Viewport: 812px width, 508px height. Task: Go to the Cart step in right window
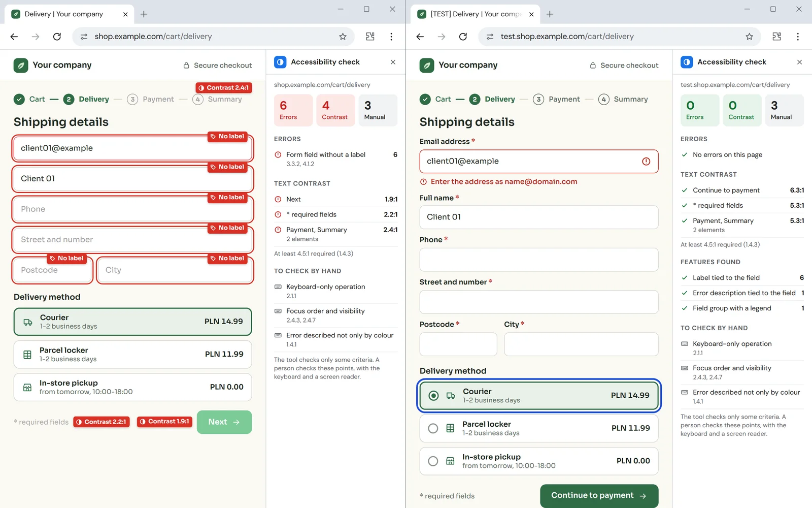pyautogui.click(x=435, y=99)
